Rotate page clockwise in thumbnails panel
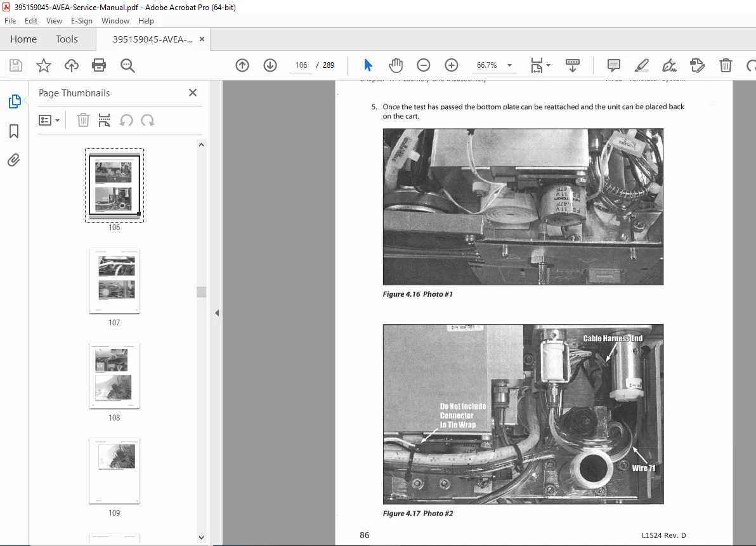Screen dimensions: 756x546 (x=148, y=120)
